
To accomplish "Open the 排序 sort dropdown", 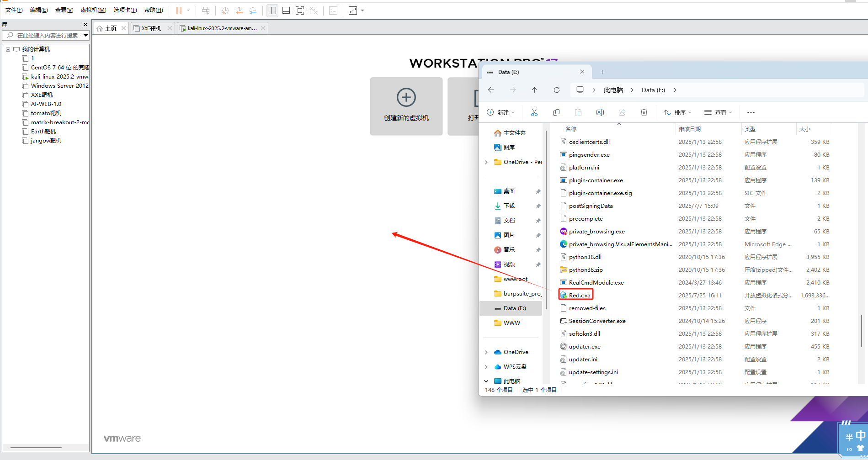I will coord(677,112).
